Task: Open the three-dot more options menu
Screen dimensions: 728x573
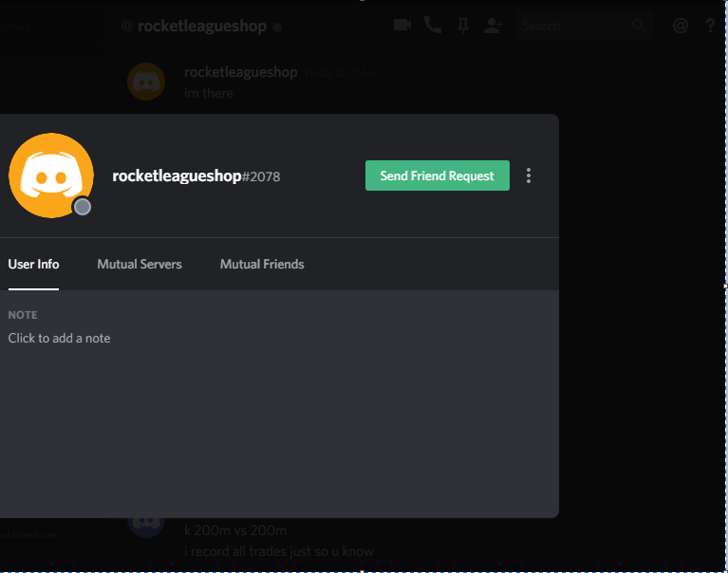Action: point(529,176)
